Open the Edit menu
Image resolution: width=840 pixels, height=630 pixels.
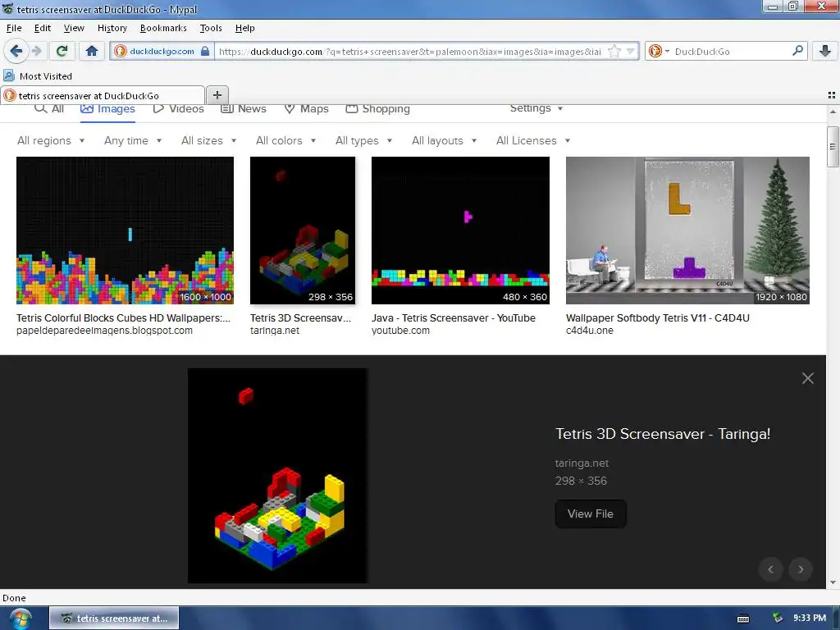(43, 28)
